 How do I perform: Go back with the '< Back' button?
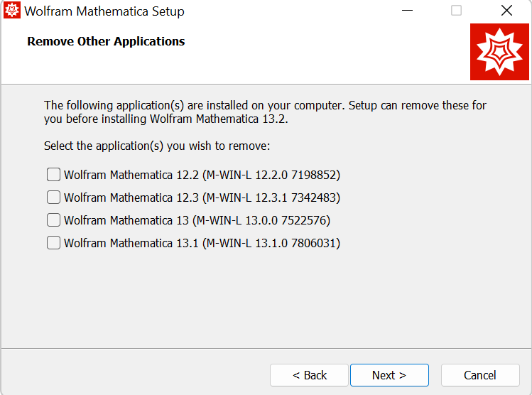coord(309,375)
